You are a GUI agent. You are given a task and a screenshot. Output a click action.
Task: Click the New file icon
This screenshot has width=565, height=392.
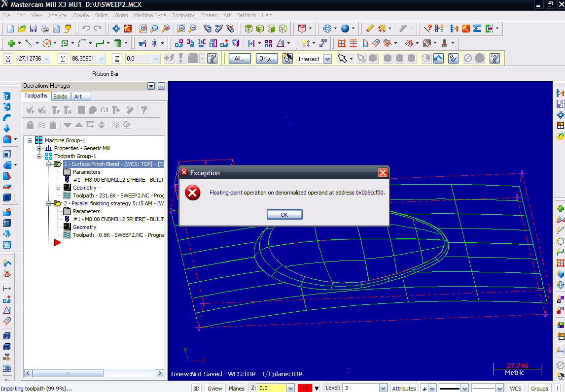pyautogui.click(x=10, y=29)
